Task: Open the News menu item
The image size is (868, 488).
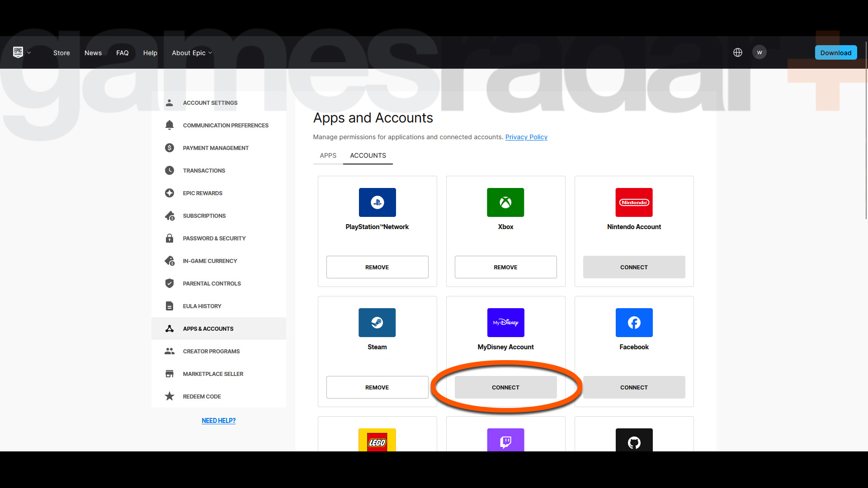Action: [x=93, y=53]
